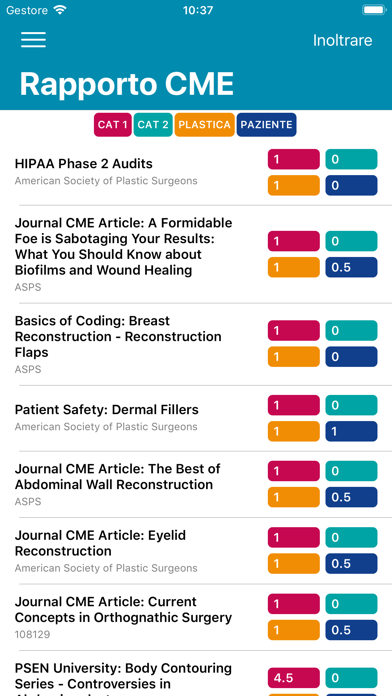Select the CAT 2 legend tag
This screenshot has width=392, height=696.
tap(153, 125)
